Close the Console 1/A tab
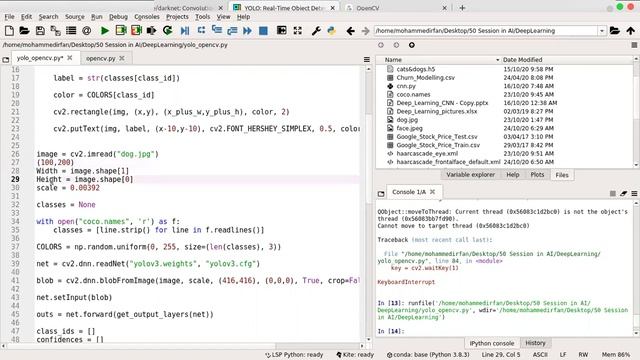Screen dimensions: 640x360 pos(432,192)
